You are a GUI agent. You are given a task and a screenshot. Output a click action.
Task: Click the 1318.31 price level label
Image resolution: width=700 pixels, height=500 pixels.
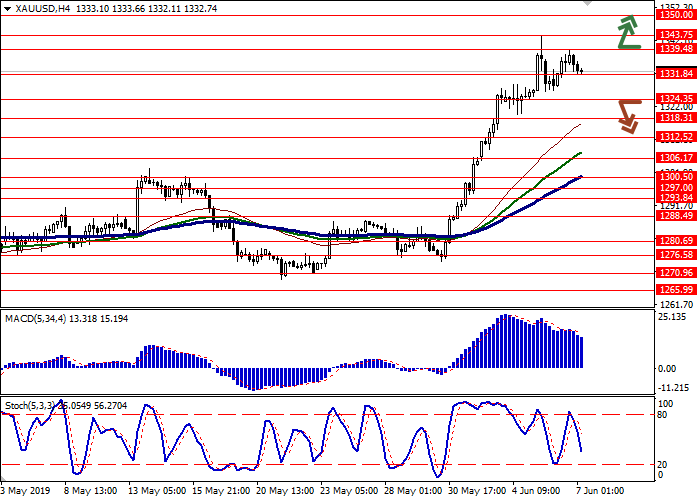tap(676, 118)
